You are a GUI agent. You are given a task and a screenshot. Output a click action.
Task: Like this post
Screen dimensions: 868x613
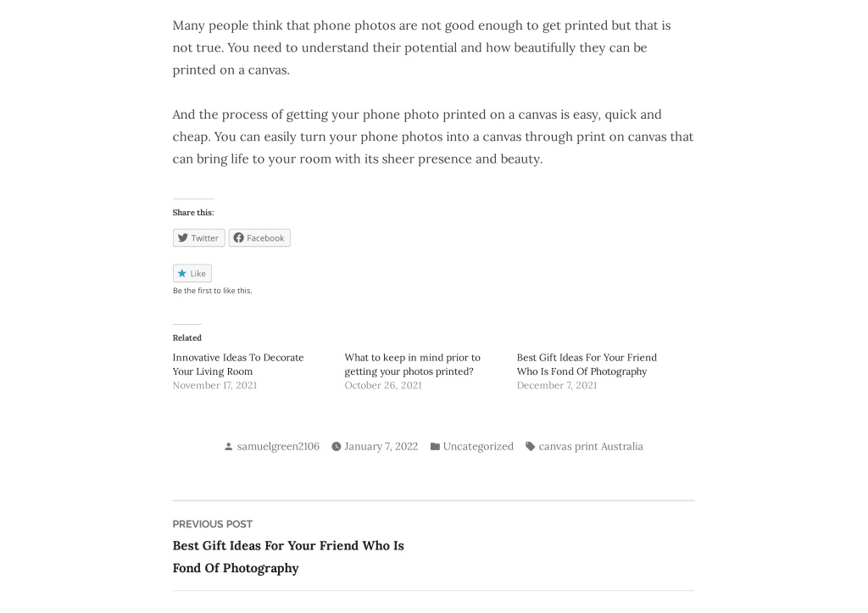[x=192, y=274]
